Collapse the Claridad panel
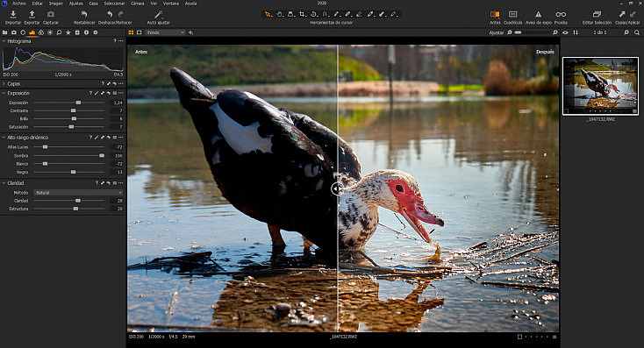644x348 pixels. click(4, 183)
